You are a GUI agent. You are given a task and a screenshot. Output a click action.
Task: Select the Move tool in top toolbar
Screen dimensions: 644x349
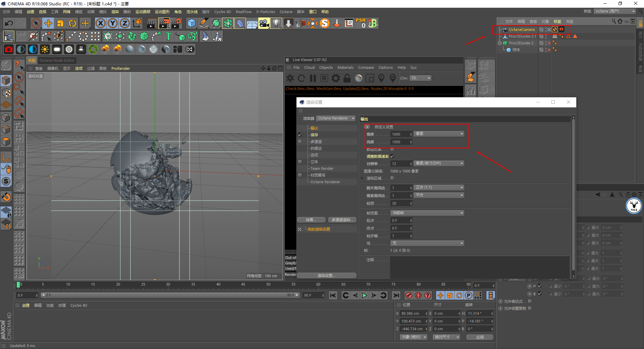coord(48,23)
